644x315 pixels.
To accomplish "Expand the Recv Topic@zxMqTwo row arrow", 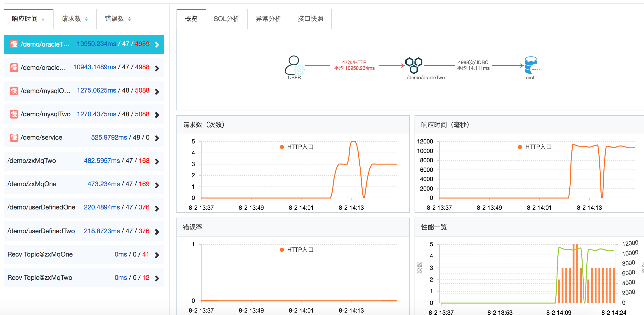I will [157, 278].
